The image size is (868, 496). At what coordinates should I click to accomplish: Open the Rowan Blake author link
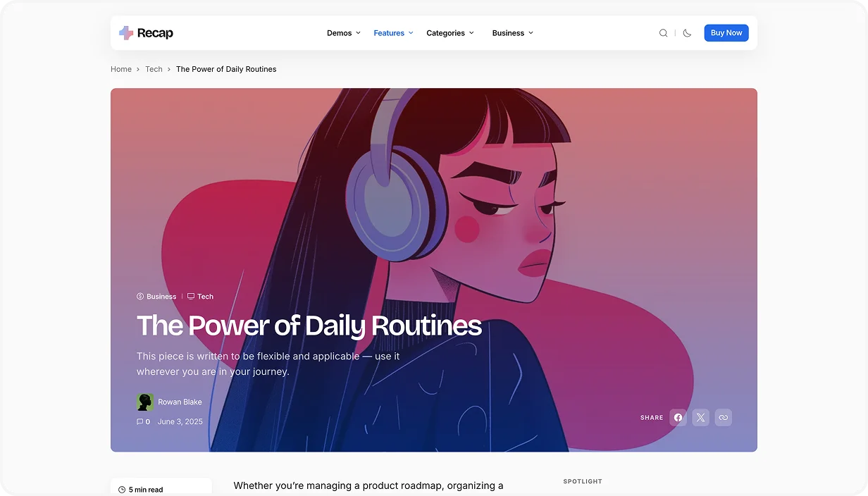pyautogui.click(x=180, y=402)
